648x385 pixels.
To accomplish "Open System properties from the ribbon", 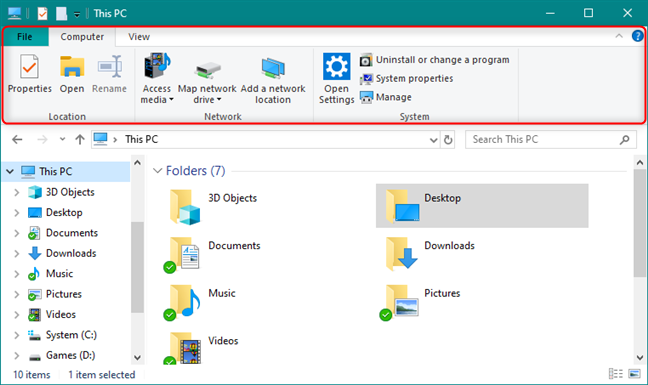I will tap(406, 78).
